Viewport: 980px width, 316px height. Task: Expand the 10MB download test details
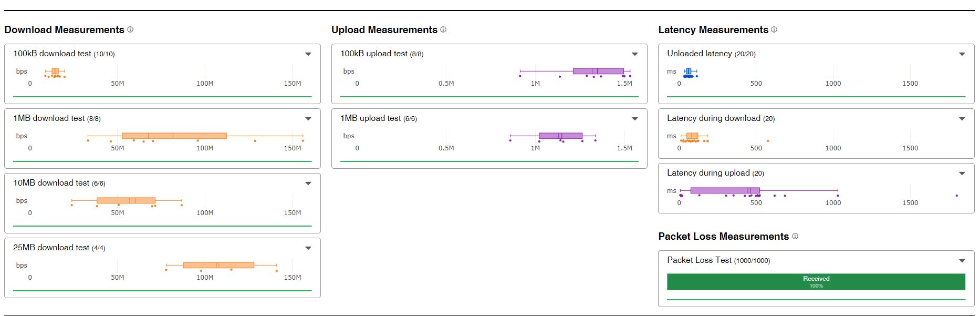[308, 184]
